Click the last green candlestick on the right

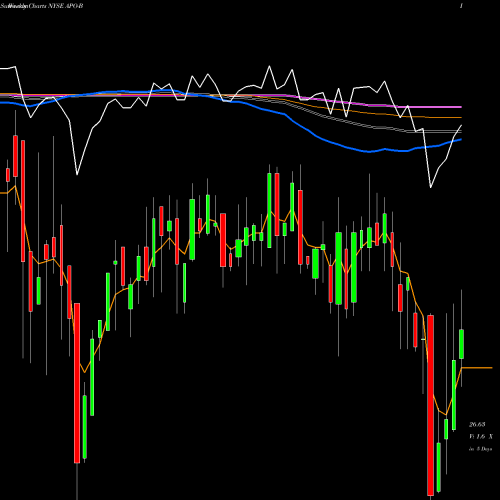point(462,344)
